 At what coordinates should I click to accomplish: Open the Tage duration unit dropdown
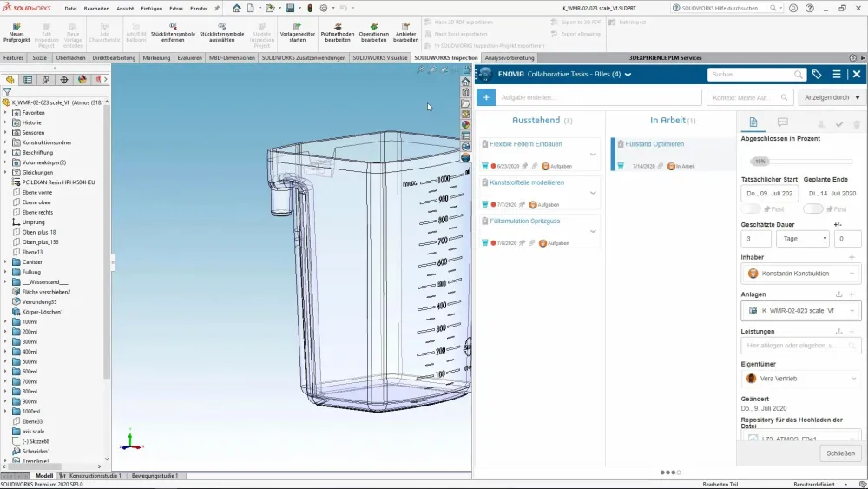tap(803, 239)
